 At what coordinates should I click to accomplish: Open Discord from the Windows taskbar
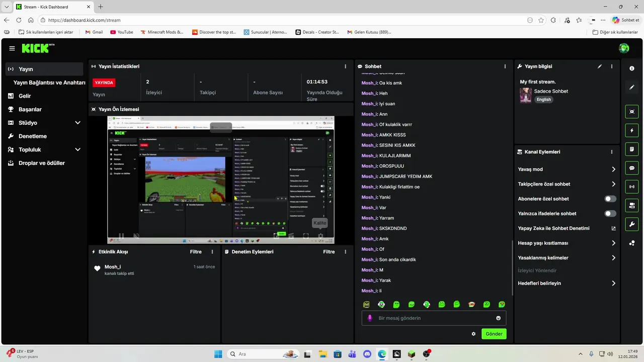coord(367,354)
